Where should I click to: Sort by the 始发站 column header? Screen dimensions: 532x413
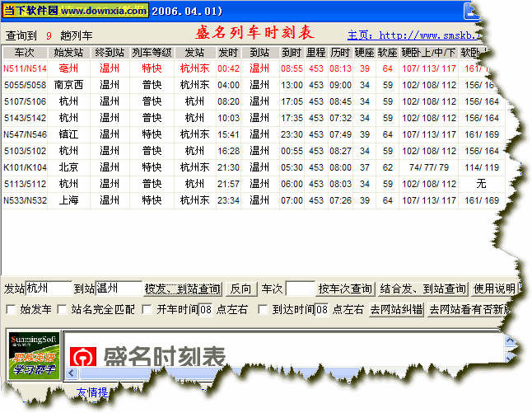click(x=68, y=53)
